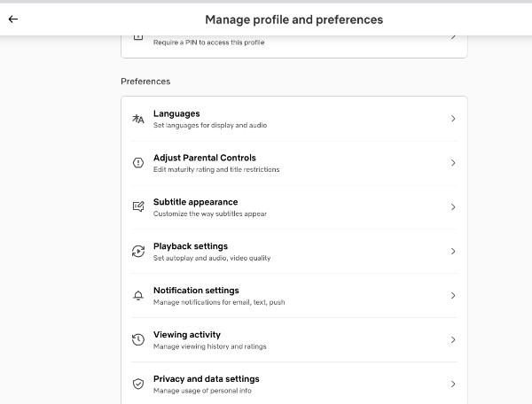
Task: Go back using the left arrow icon
Action: pyautogui.click(x=13, y=19)
